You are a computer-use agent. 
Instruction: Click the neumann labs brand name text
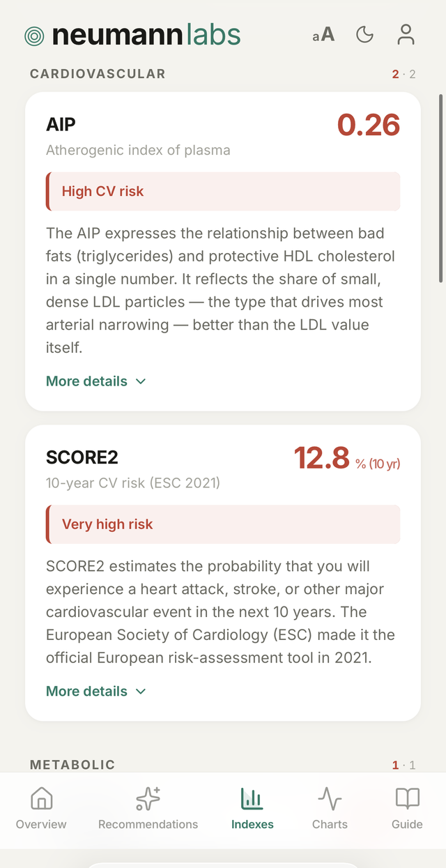(146, 35)
